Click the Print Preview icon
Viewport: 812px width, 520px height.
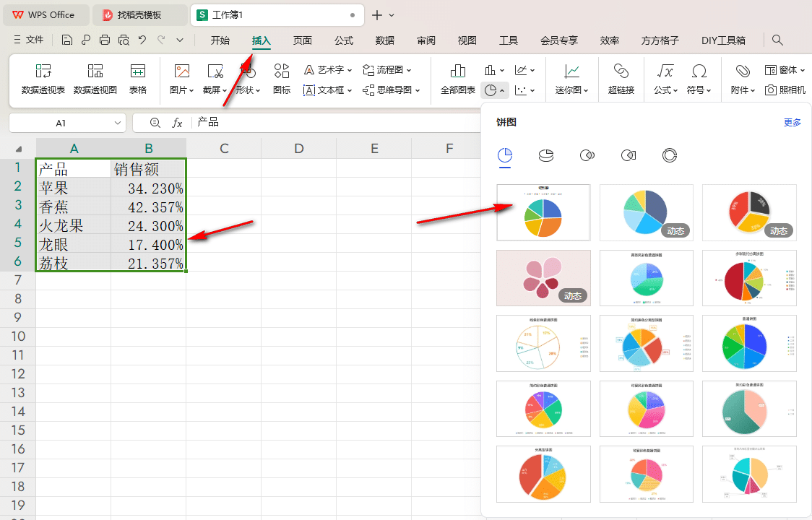tap(124, 40)
